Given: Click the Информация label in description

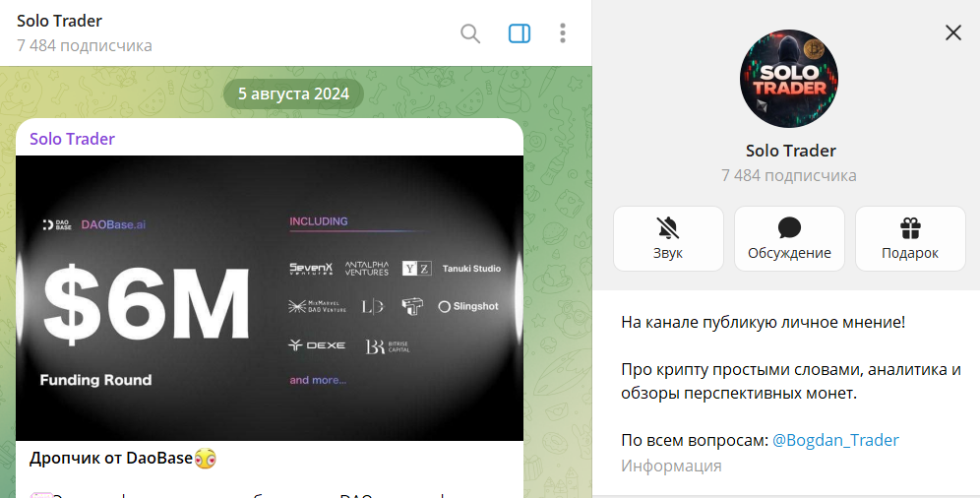Looking at the screenshot, I should 671,466.
